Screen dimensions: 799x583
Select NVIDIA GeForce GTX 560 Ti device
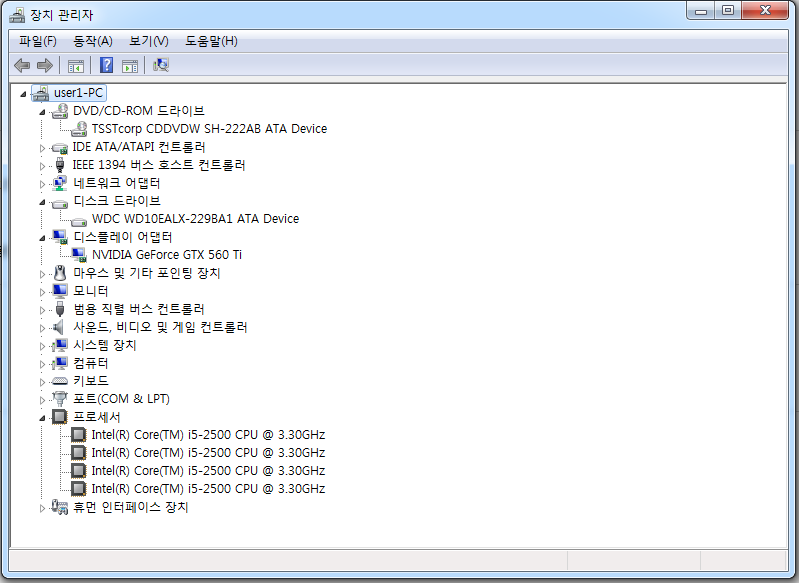click(x=166, y=255)
